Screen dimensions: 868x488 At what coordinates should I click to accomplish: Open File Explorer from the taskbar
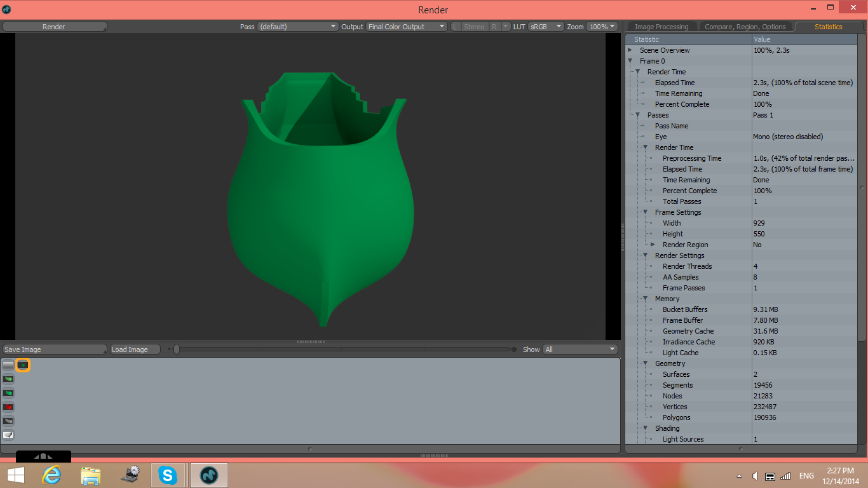91,475
